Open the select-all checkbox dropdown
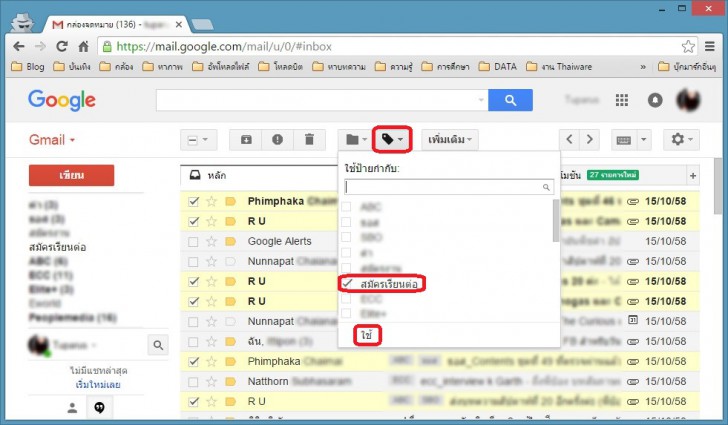Image resolution: width=728 pixels, height=425 pixels. click(198, 140)
